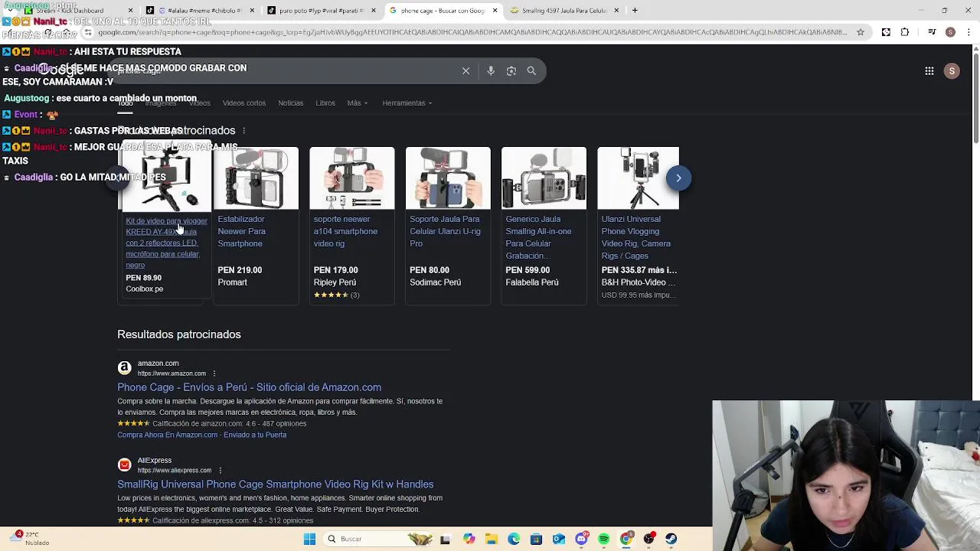The width and height of the screenshot is (980, 551).
Task: Open soporte neewer a104 product image
Action: tap(352, 178)
